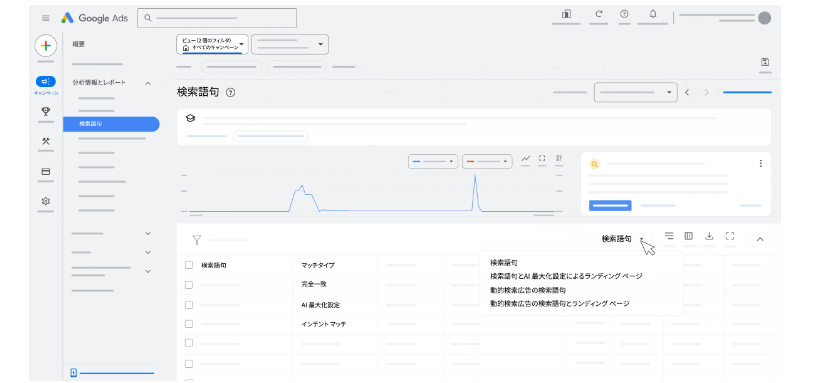Click the columns icon in table toolbar

point(689,236)
